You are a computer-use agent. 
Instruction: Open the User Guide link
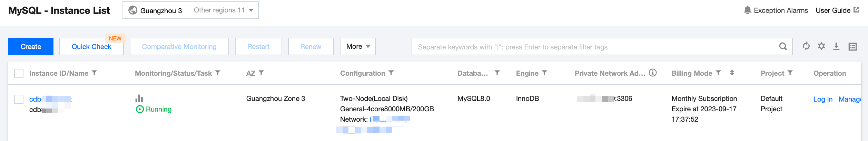click(837, 10)
